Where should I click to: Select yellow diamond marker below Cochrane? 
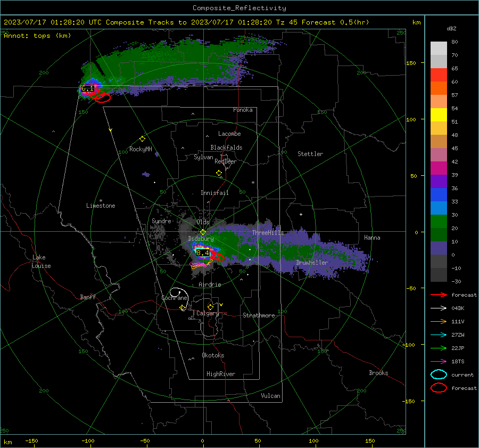[183, 308]
